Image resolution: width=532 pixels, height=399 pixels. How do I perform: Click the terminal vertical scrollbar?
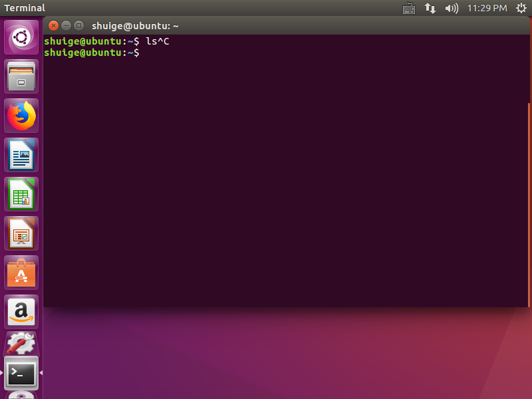pyautogui.click(x=529, y=205)
